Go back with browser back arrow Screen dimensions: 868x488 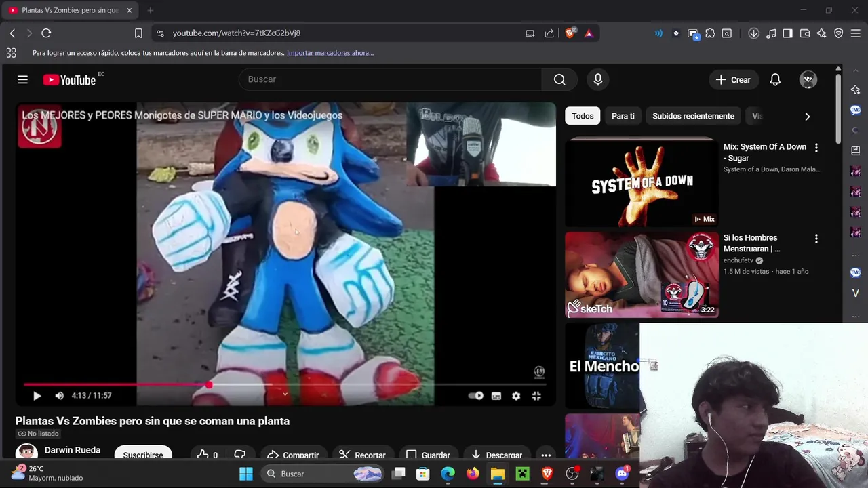pyautogui.click(x=12, y=33)
